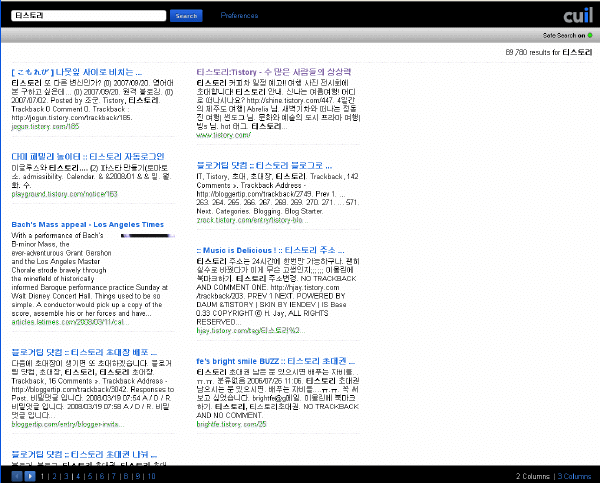600x483 pixels.
Task: Select current page number 1
Action: click(42, 476)
